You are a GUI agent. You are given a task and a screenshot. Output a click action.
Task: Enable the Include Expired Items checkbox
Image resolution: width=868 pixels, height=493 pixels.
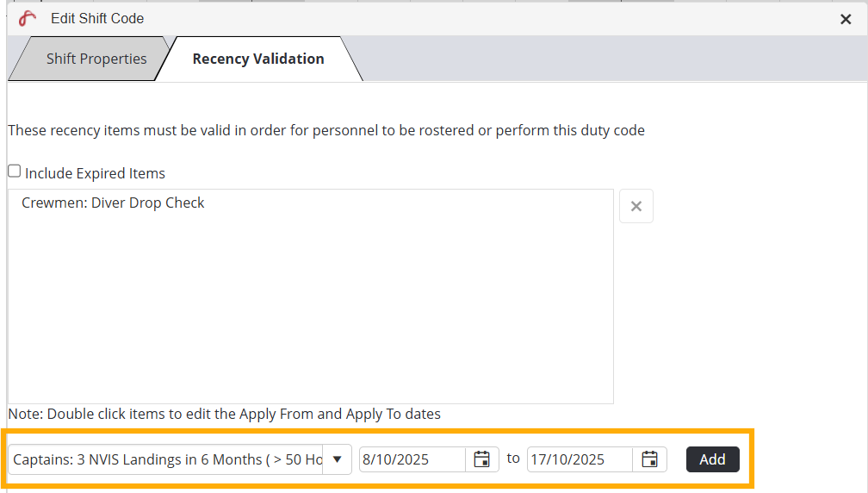pos(15,172)
